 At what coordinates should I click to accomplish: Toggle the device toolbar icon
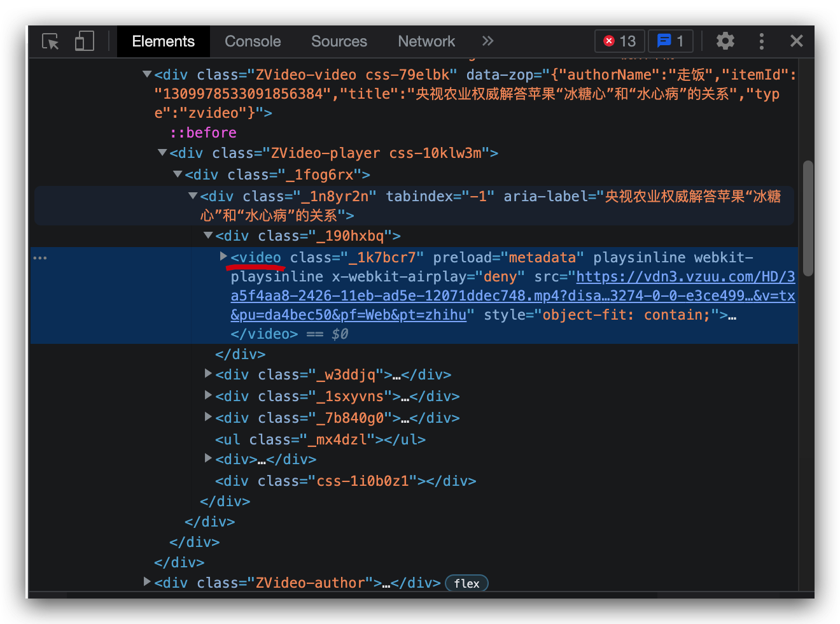85,41
